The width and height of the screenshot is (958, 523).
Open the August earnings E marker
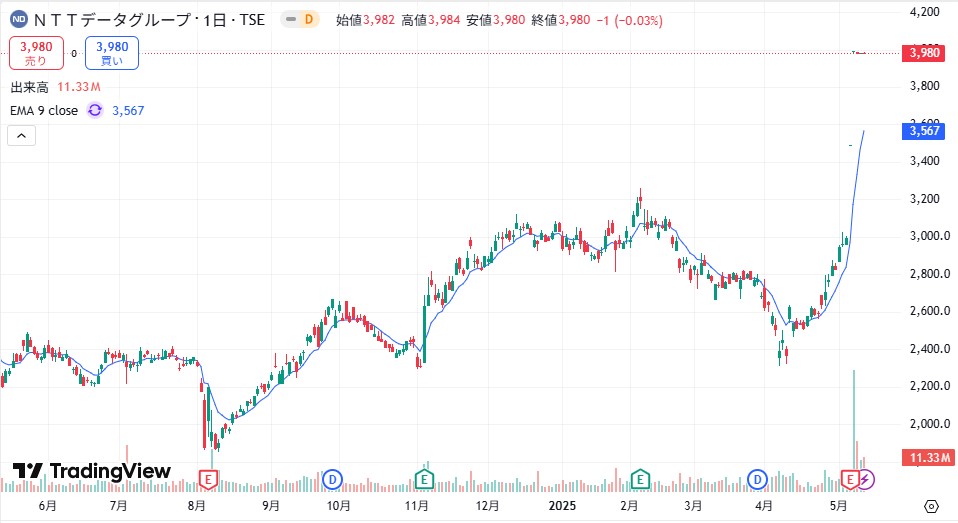point(208,480)
